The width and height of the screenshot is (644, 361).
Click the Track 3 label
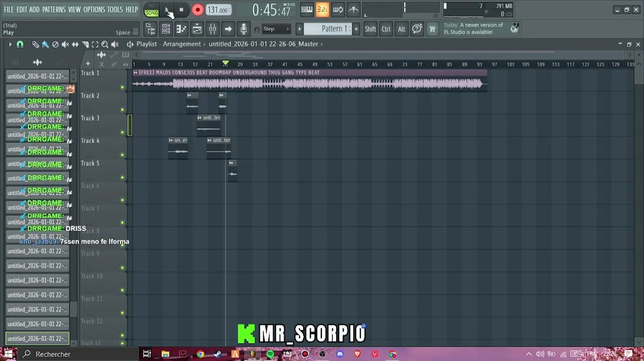[90, 118]
